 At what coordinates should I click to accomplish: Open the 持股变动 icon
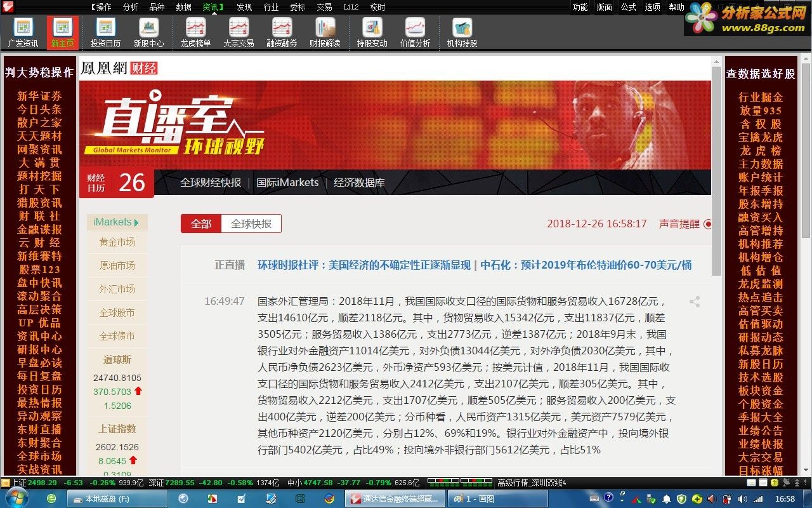pyautogui.click(x=372, y=33)
